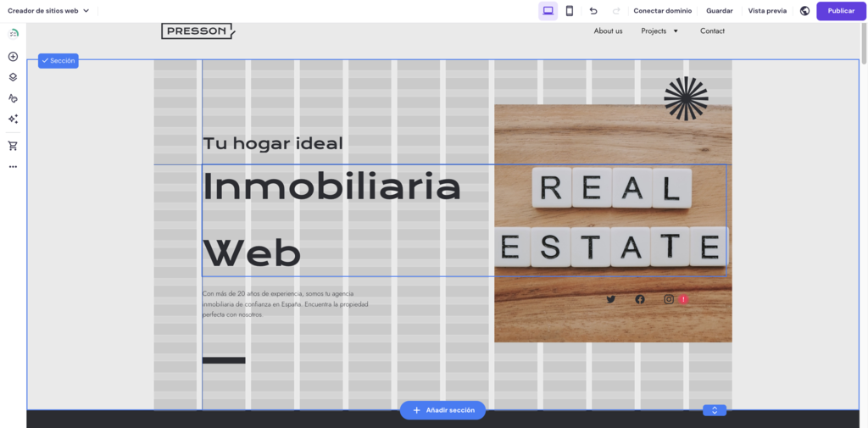Click the section resize handle button

[x=714, y=410]
